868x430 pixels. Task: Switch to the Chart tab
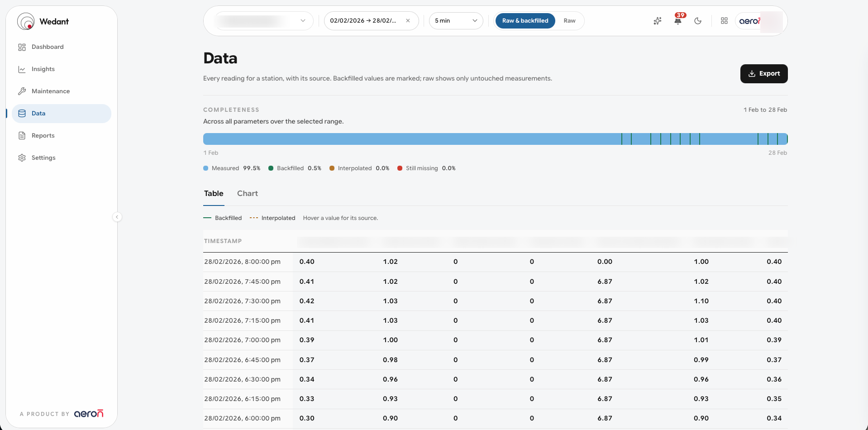click(x=248, y=194)
